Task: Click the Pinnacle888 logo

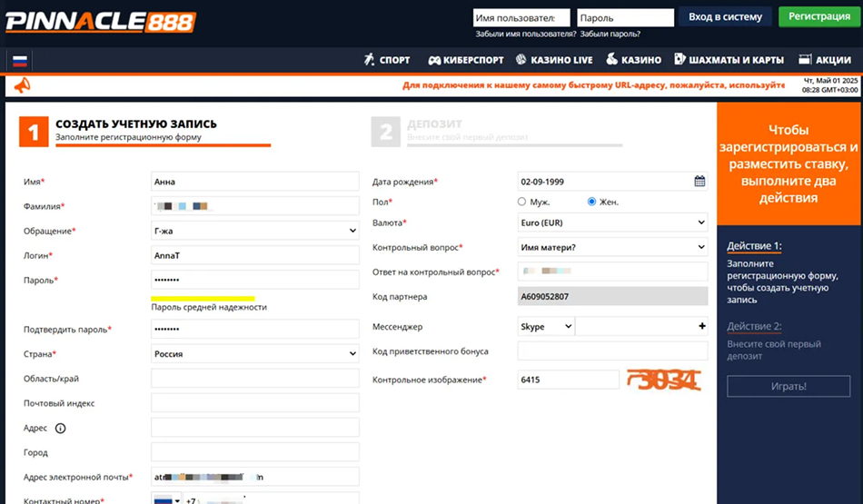Action: (x=100, y=21)
